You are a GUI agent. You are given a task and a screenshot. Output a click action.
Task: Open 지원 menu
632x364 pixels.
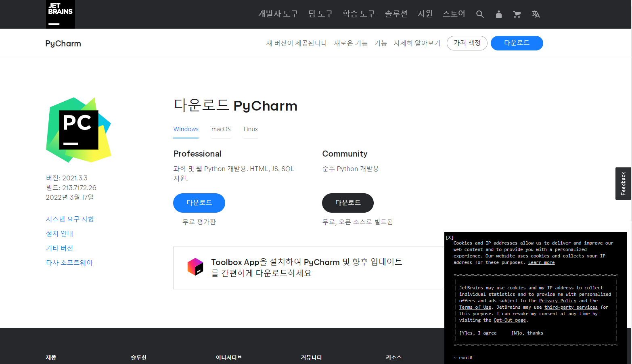[425, 14]
